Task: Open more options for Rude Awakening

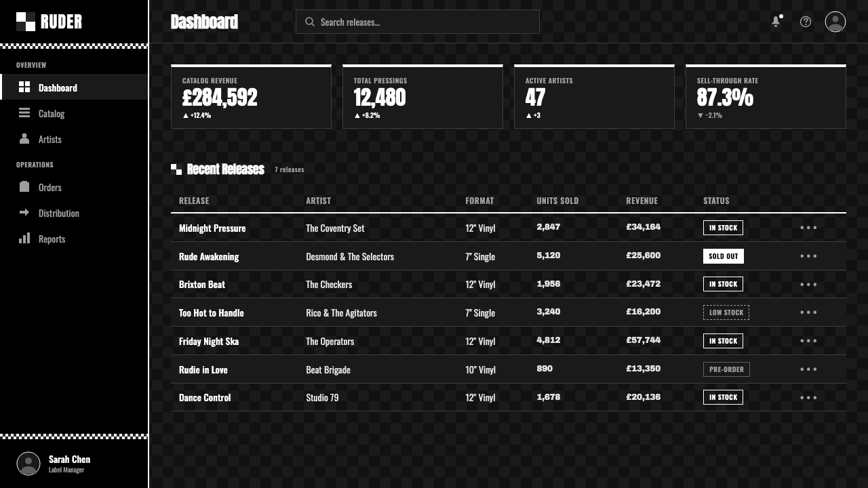Action: (808, 256)
